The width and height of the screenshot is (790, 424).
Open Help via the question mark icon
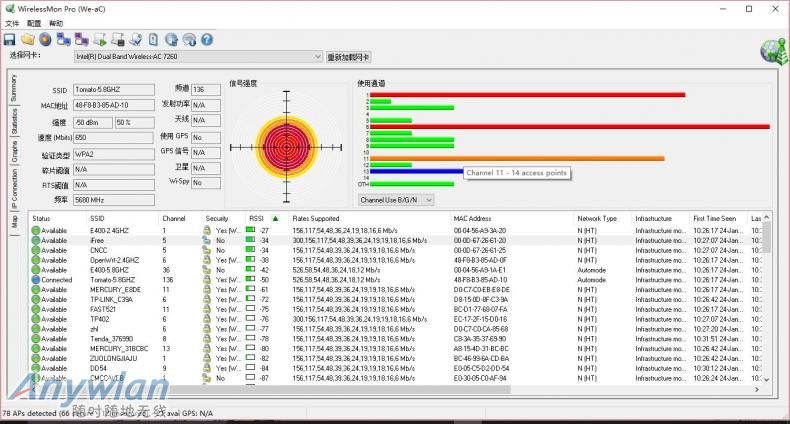(x=207, y=40)
